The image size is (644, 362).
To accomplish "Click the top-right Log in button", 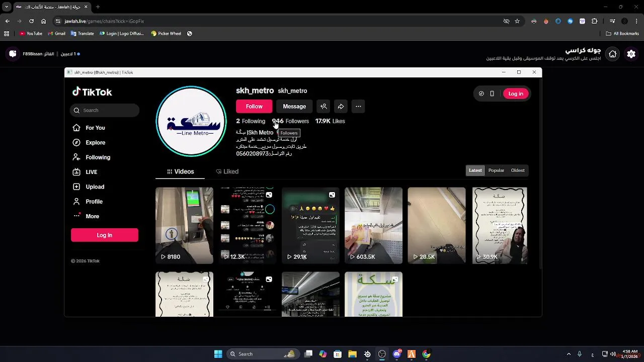I will click(516, 94).
